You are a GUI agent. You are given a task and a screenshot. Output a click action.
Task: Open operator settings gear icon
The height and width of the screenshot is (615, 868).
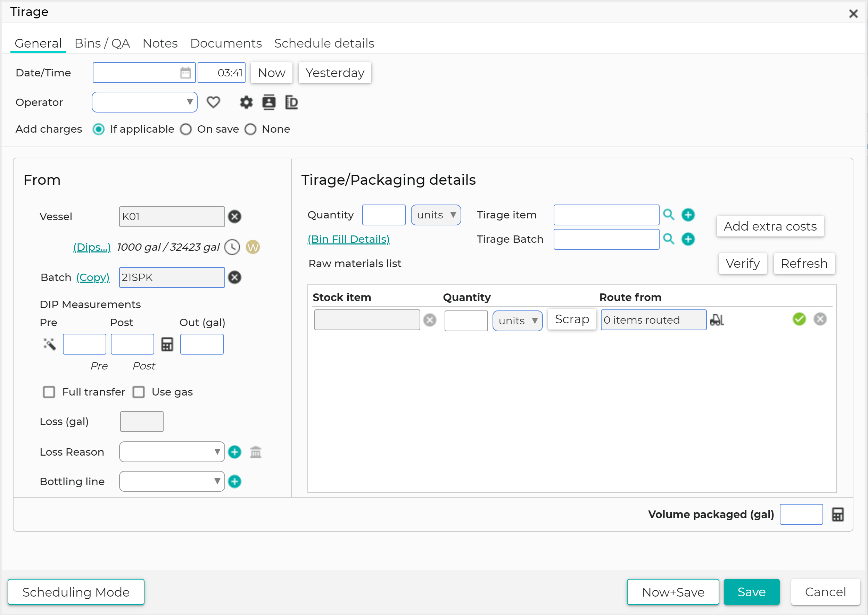click(246, 102)
